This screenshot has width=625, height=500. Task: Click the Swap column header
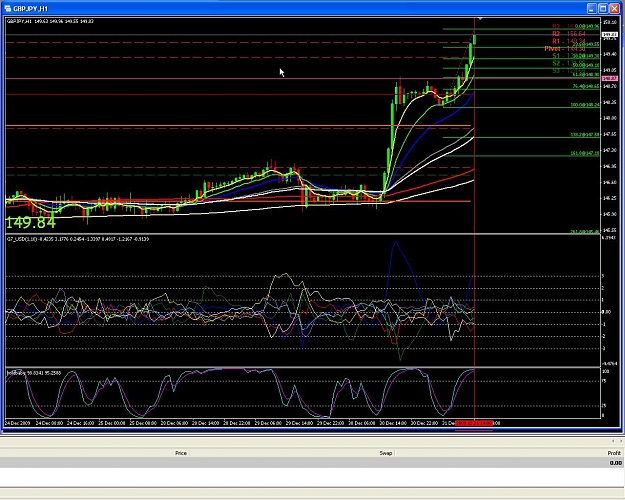point(385,453)
